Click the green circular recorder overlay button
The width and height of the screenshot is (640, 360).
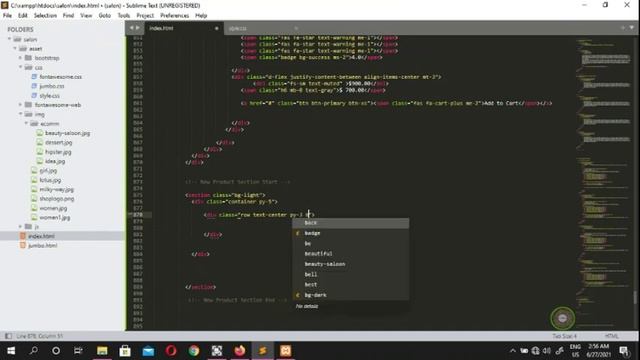tap(562, 318)
